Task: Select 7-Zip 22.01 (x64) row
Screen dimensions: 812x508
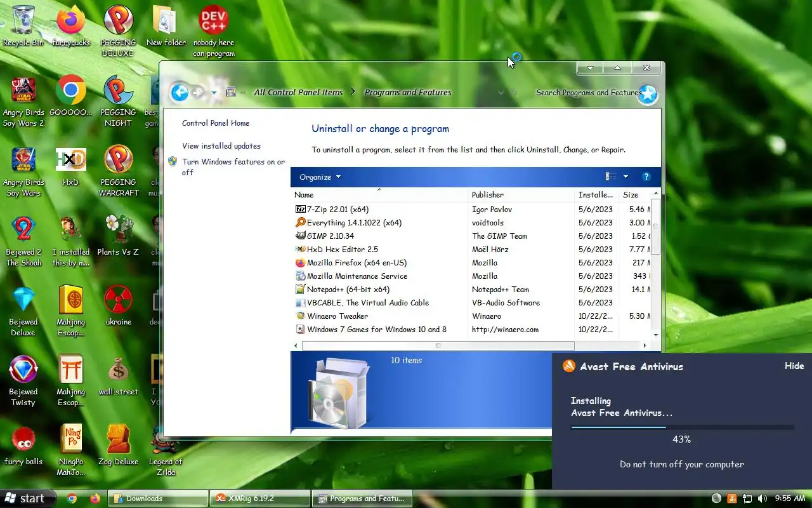Action: coord(472,210)
